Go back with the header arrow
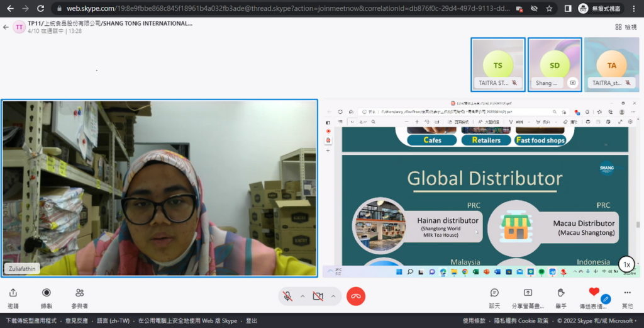The height and width of the screenshot is (328, 644). point(6,27)
